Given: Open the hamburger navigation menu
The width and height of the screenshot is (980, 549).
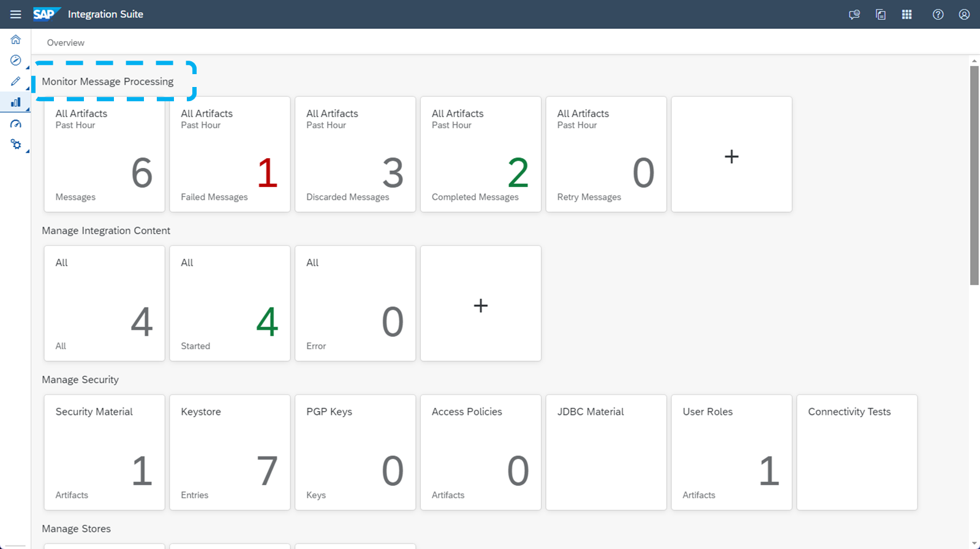Looking at the screenshot, I should point(15,14).
